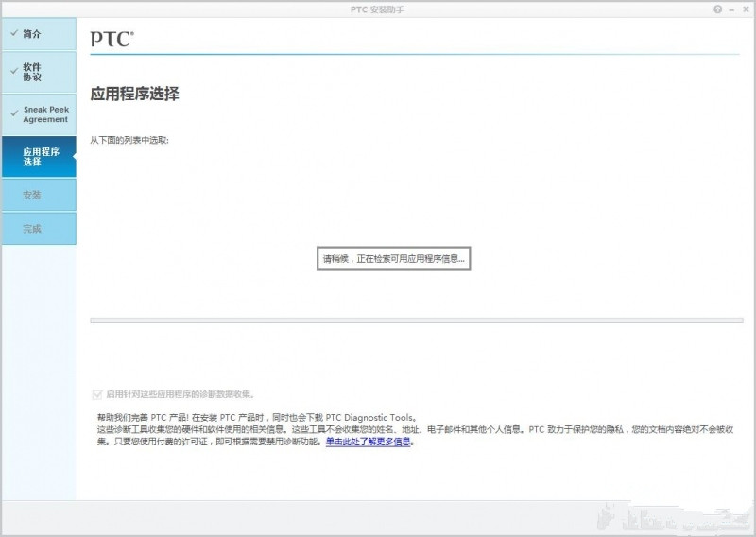Click the text mentioning PTC Diagnostic Tools
Viewport: 756px width, 537px height.
tap(257, 417)
